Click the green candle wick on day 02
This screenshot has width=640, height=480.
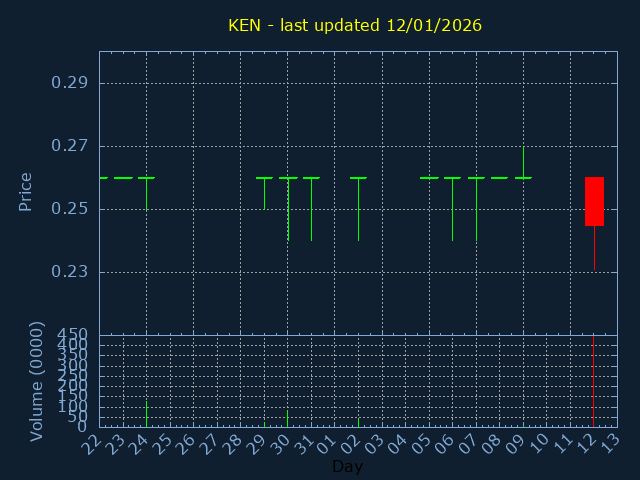358,210
